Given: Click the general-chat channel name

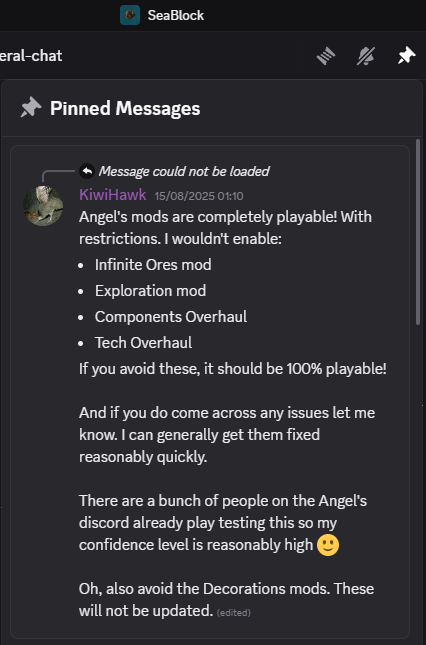Looking at the screenshot, I should (x=31, y=56).
